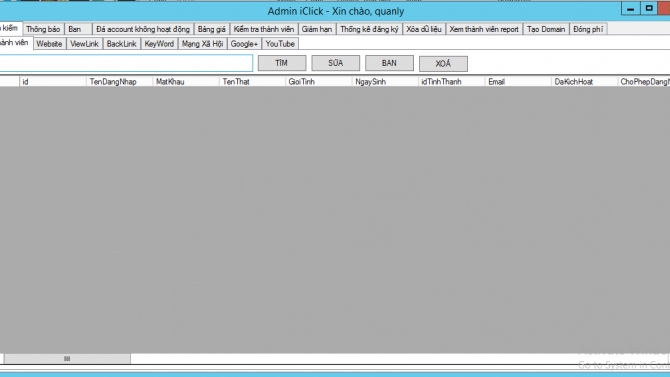
Task: Sort by GioiTinh column header
Action: tap(319, 82)
